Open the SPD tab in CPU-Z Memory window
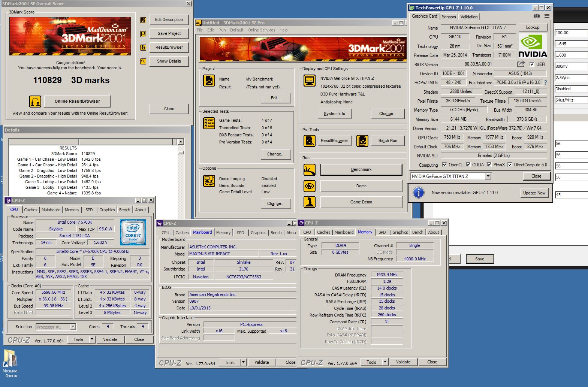Screen dimensions: 588x387 382,232
